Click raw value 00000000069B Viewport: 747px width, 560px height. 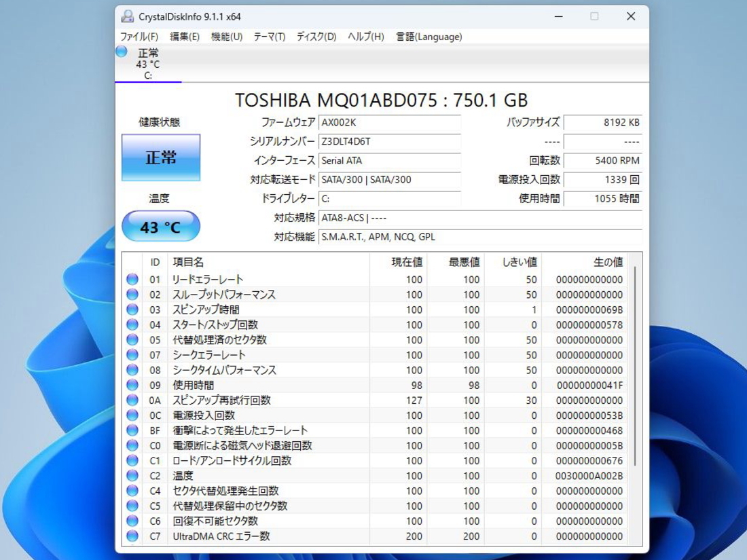[589, 310]
